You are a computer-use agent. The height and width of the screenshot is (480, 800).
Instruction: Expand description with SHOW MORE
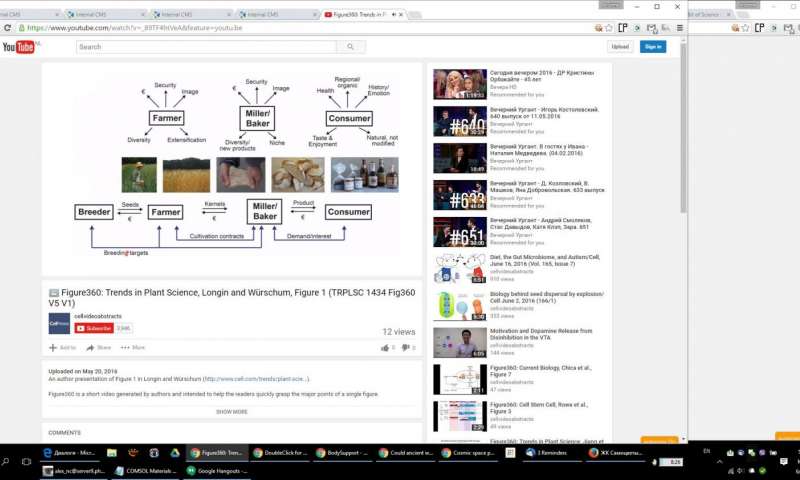click(x=232, y=412)
